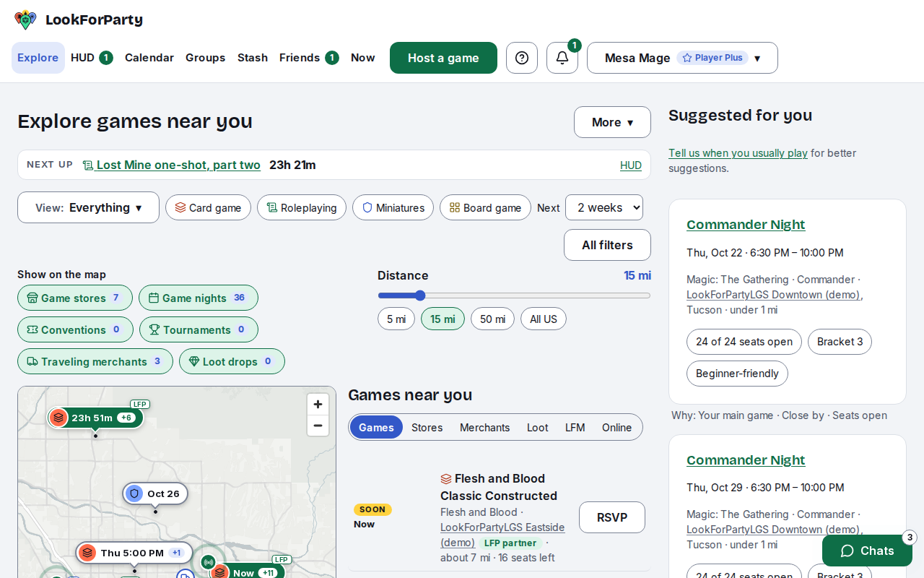Toggle Conventions on the map

(x=75, y=329)
